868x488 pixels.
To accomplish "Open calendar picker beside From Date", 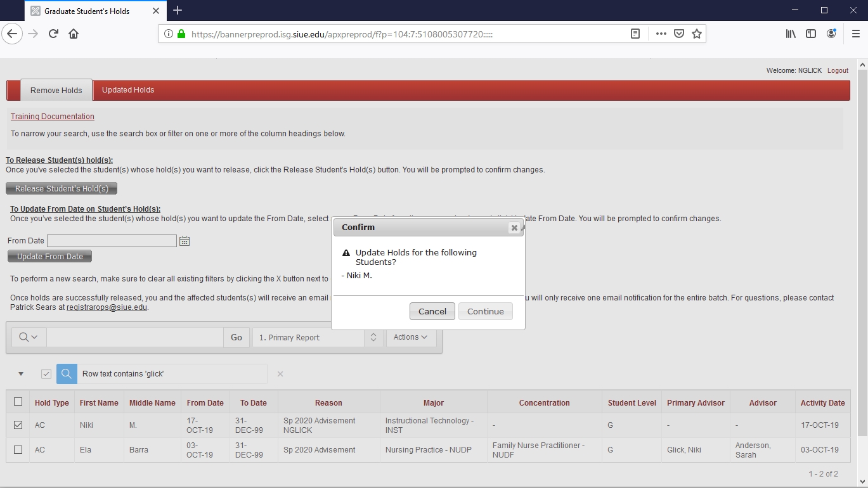I will click(185, 241).
